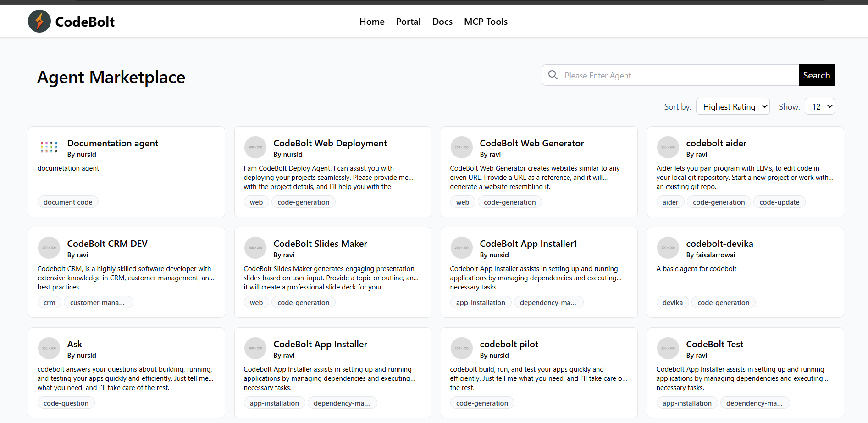Go to the Home nav item

(x=372, y=22)
